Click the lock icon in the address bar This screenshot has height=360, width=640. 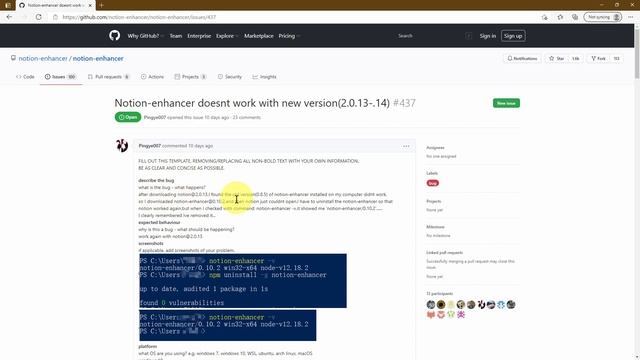[x=56, y=17]
